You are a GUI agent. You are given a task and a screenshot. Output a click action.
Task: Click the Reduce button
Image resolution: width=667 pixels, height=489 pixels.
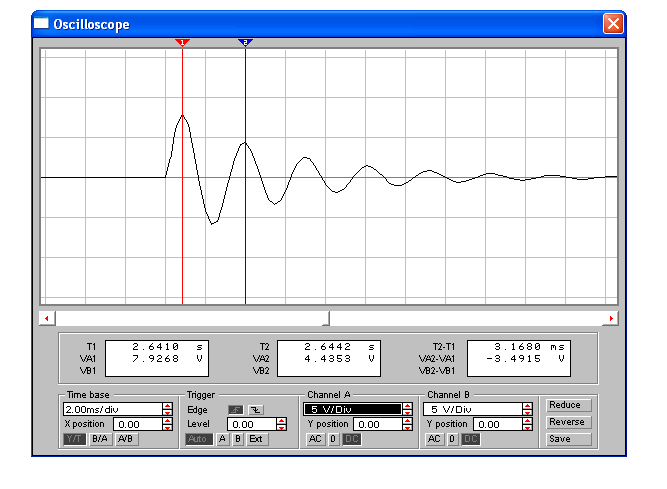click(568, 405)
